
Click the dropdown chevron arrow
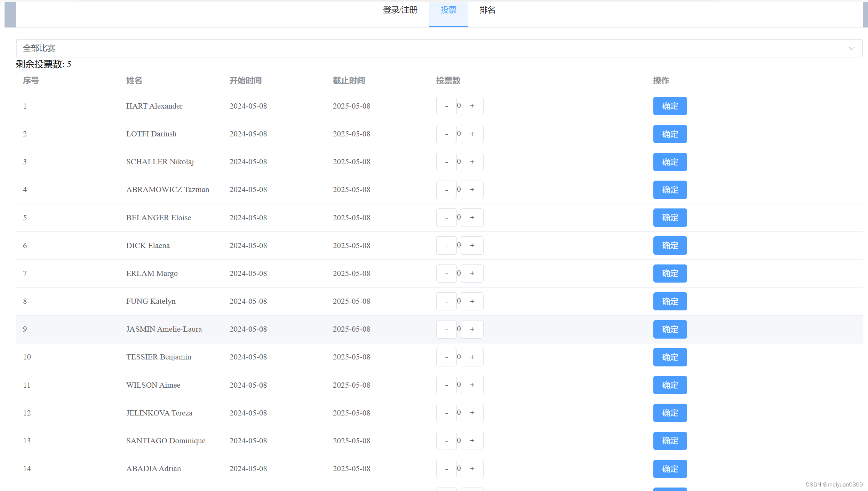(x=851, y=48)
